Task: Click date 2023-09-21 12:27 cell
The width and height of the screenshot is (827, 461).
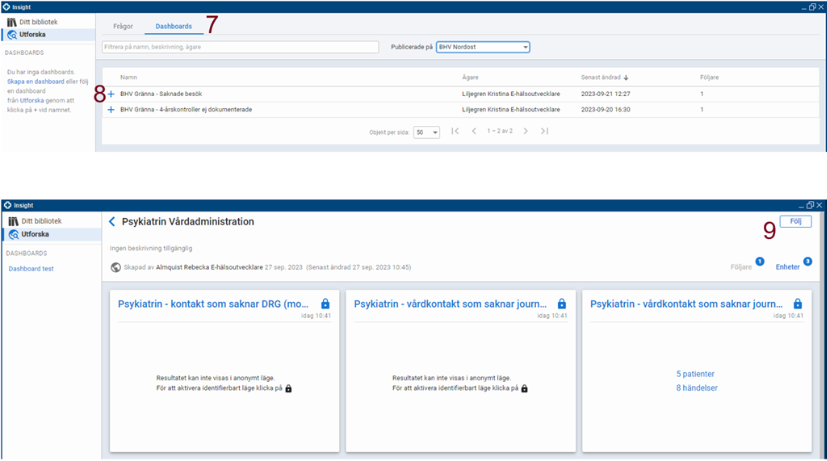Action: tap(605, 94)
